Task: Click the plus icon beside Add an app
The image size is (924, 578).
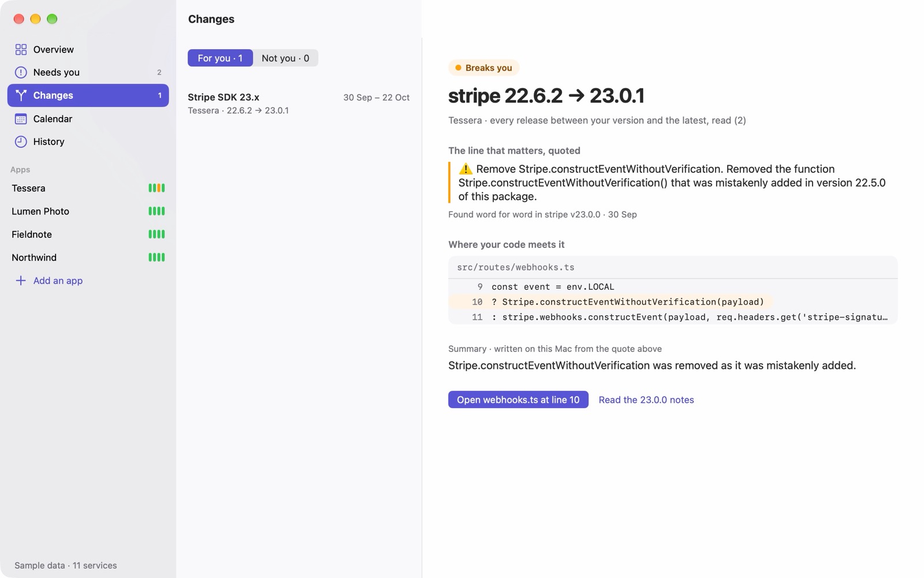Action: click(x=21, y=281)
